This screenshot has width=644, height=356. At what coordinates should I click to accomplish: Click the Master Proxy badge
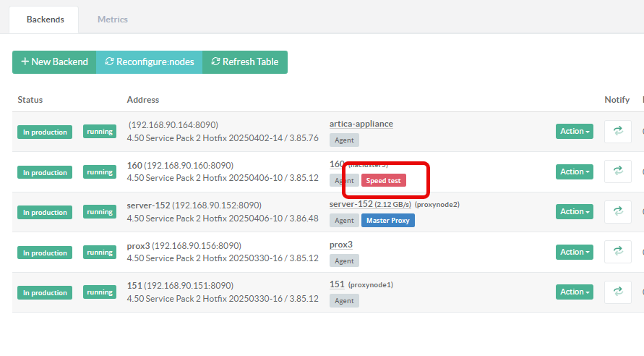387,221
